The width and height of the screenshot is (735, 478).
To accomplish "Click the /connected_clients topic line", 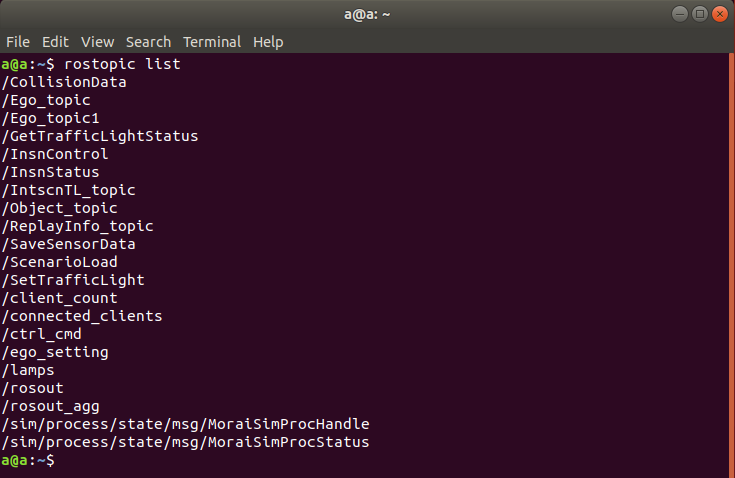I will [x=82, y=316].
